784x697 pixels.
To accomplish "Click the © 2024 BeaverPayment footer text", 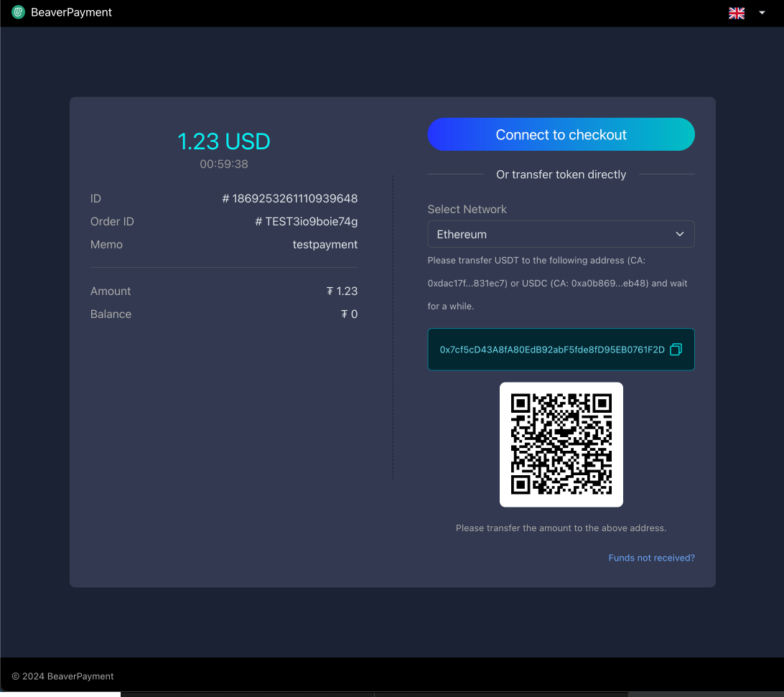I will coord(63,676).
